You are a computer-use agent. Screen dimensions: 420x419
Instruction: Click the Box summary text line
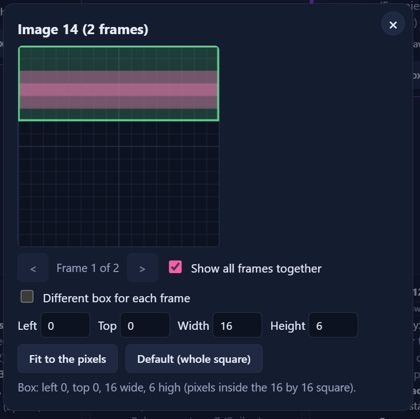(187, 388)
